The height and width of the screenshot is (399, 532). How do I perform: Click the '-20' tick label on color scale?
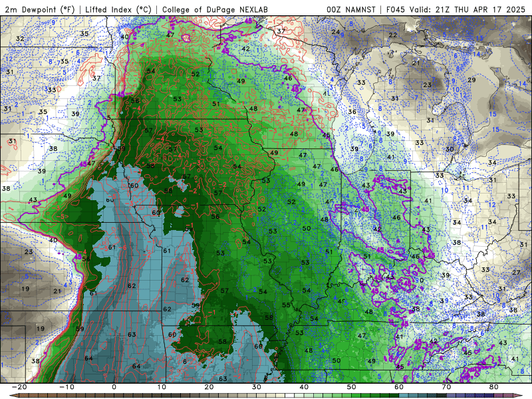[x=19, y=387]
